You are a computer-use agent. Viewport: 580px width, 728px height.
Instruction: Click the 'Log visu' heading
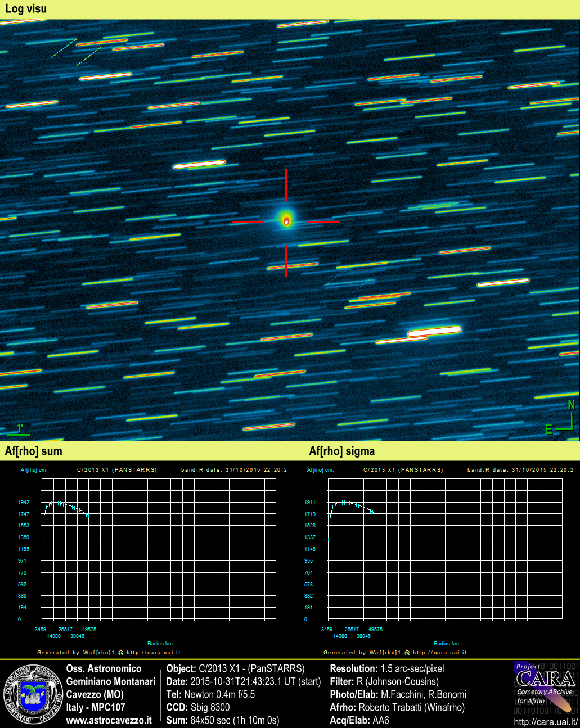pyautogui.click(x=26, y=9)
